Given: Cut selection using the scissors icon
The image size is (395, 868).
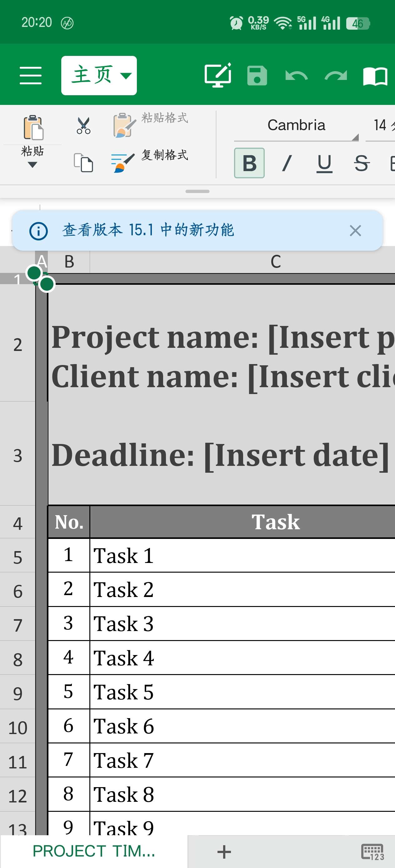Looking at the screenshot, I should [83, 126].
